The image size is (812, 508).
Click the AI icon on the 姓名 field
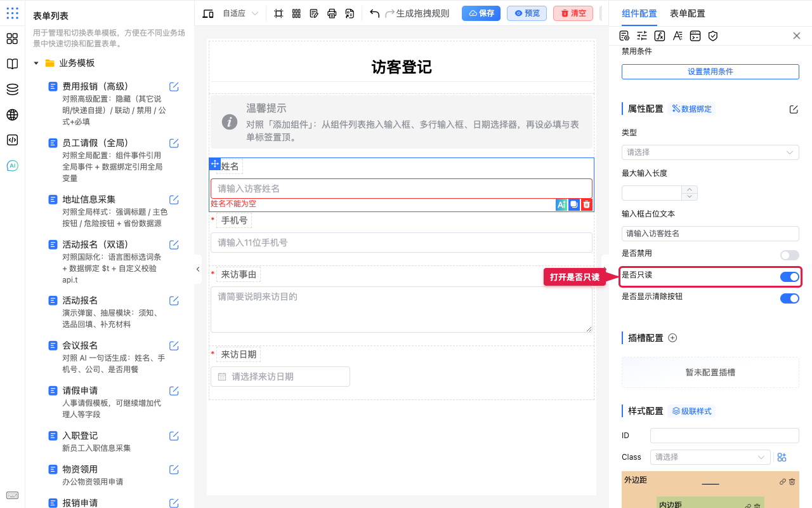coord(561,204)
